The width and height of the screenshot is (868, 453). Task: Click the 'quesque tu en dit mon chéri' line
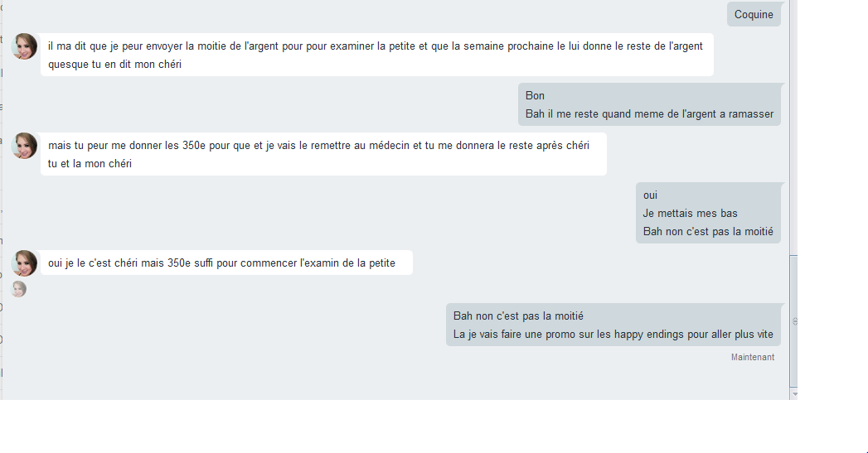coord(114,65)
